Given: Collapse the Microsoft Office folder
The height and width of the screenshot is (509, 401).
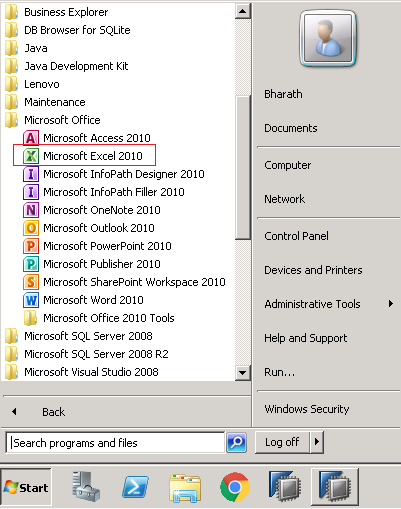Looking at the screenshot, I should (x=53, y=120).
